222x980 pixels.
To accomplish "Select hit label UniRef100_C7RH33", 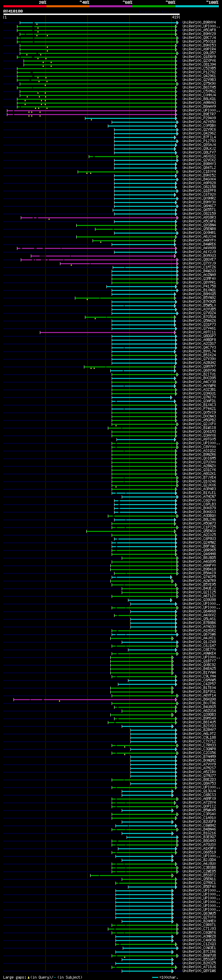I will 199,745.
